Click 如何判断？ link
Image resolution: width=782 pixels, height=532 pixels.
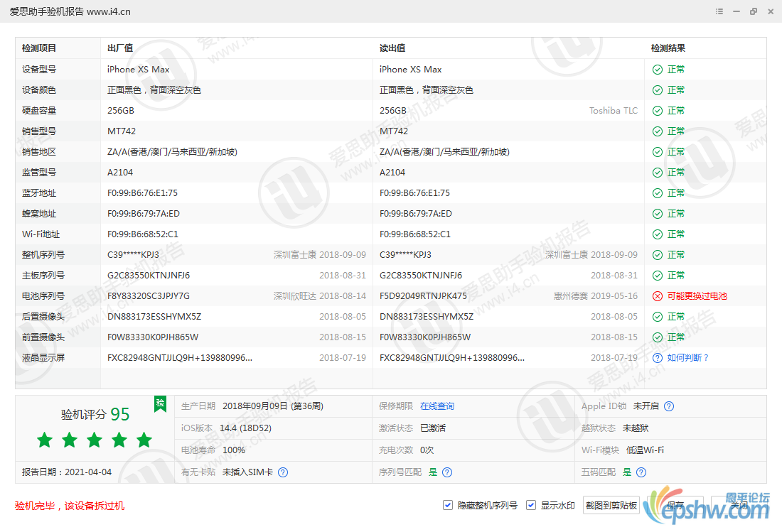pyautogui.click(x=688, y=358)
